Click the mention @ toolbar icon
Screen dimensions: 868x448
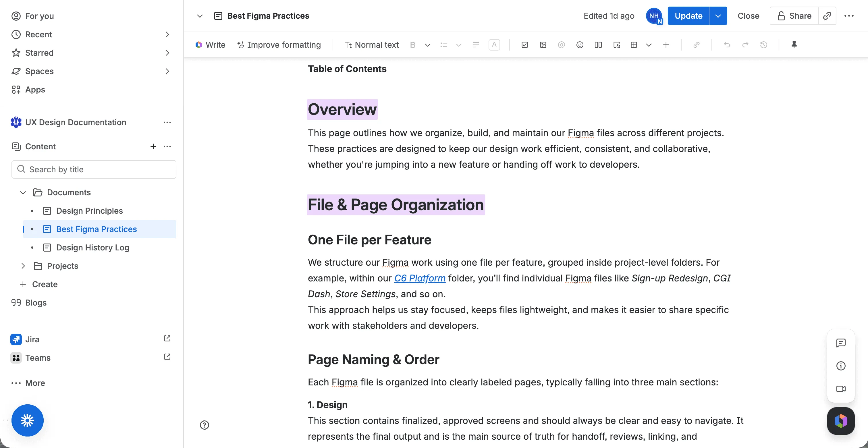pos(561,45)
